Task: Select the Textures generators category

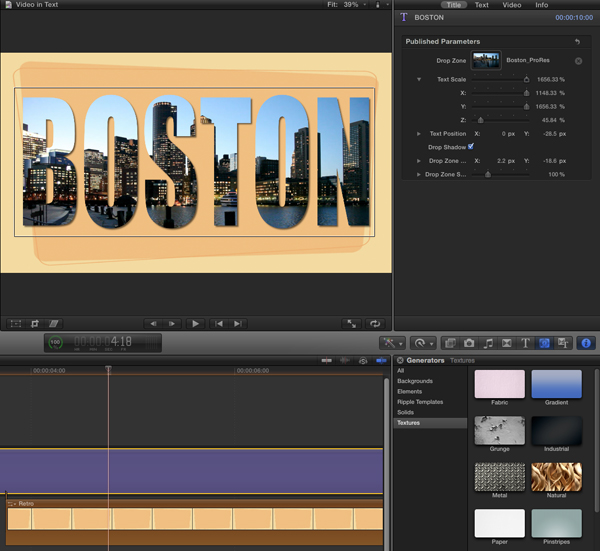Action: [x=430, y=423]
